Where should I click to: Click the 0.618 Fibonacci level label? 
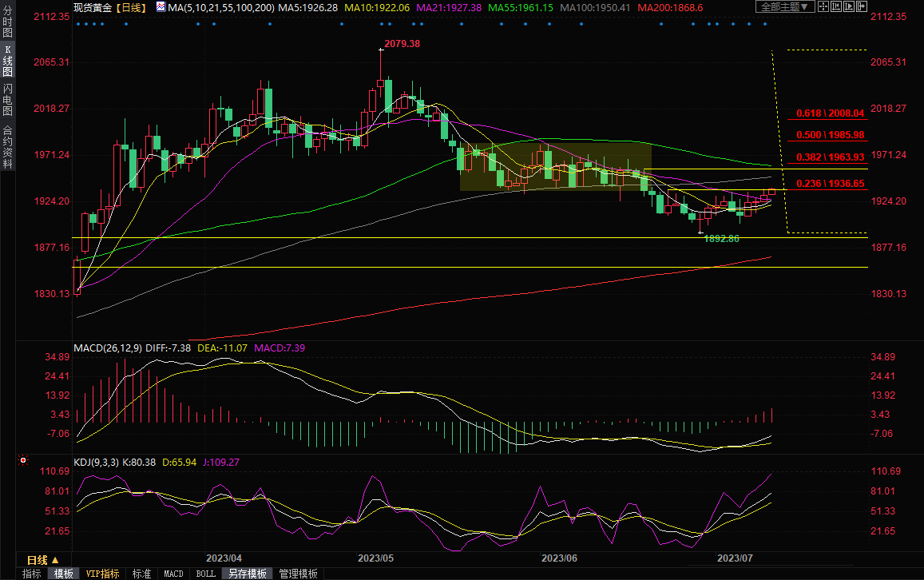pos(831,114)
